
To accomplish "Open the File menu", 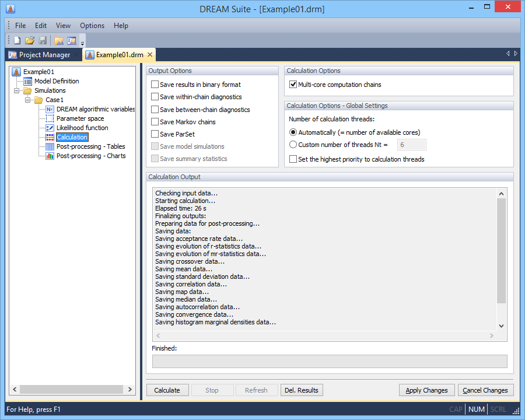I will (20, 26).
